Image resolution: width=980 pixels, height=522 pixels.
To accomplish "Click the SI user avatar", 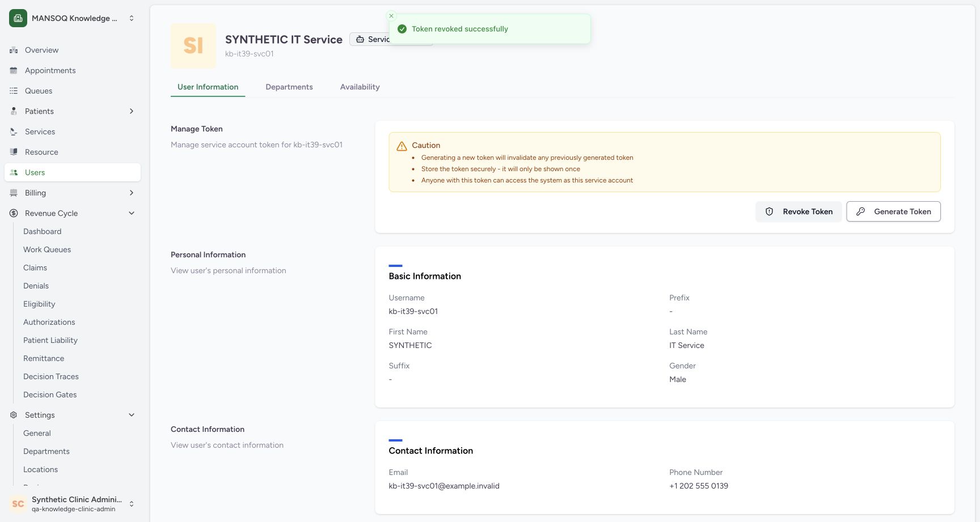I will pyautogui.click(x=193, y=46).
